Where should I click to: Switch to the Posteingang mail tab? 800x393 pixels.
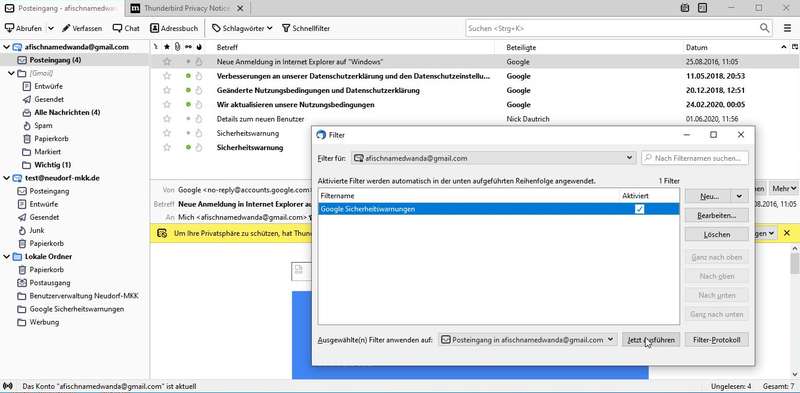[x=63, y=8]
